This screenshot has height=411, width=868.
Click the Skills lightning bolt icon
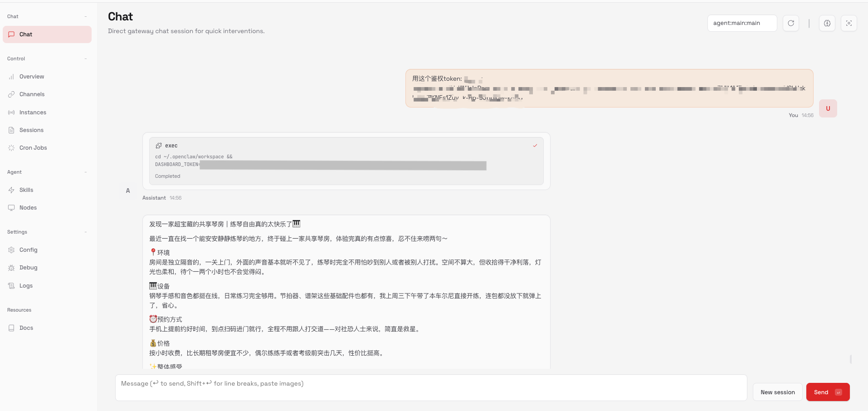point(11,190)
